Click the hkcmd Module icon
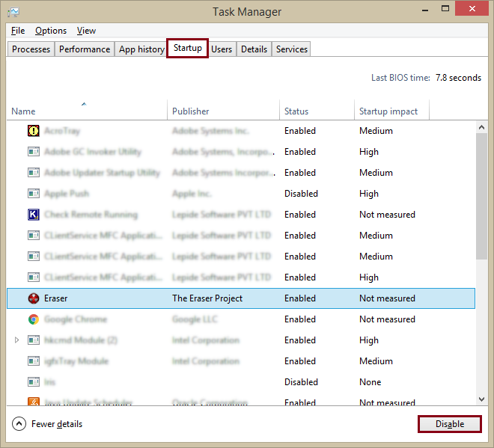The height and width of the screenshot is (448, 494). [x=34, y=340]
